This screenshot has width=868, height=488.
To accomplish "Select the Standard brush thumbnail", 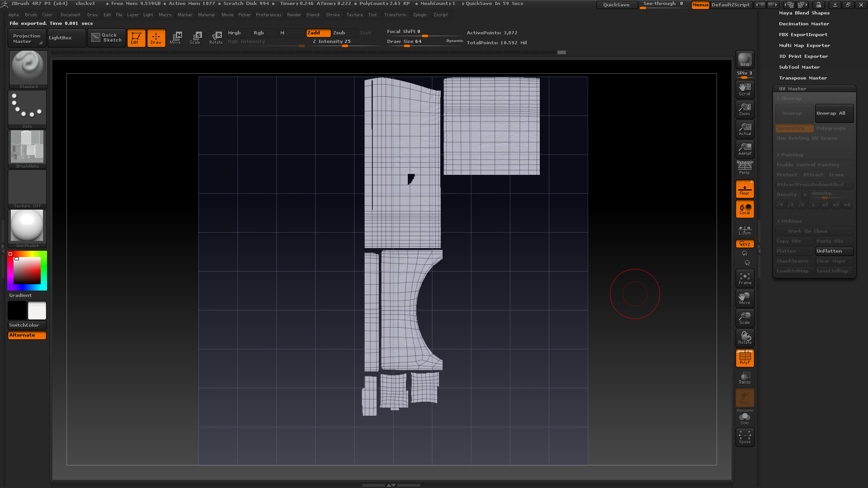I will 28,69.
